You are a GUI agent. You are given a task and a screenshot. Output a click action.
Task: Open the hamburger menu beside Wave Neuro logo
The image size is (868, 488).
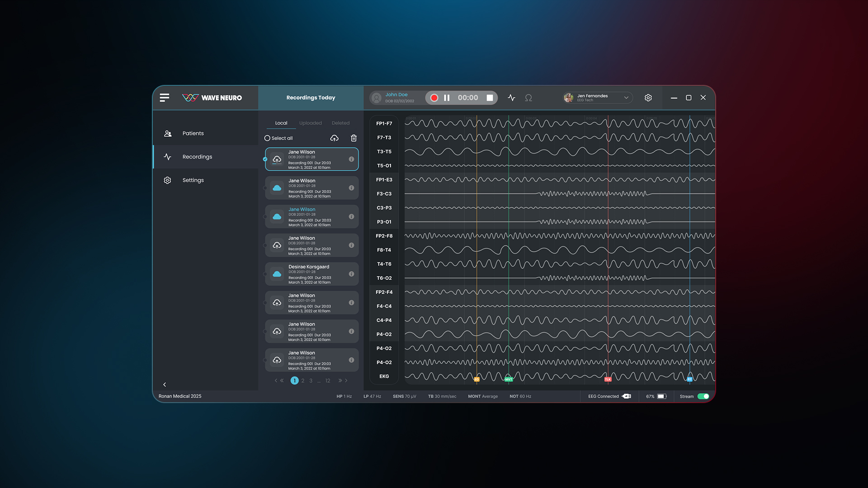tap(165, 98)
